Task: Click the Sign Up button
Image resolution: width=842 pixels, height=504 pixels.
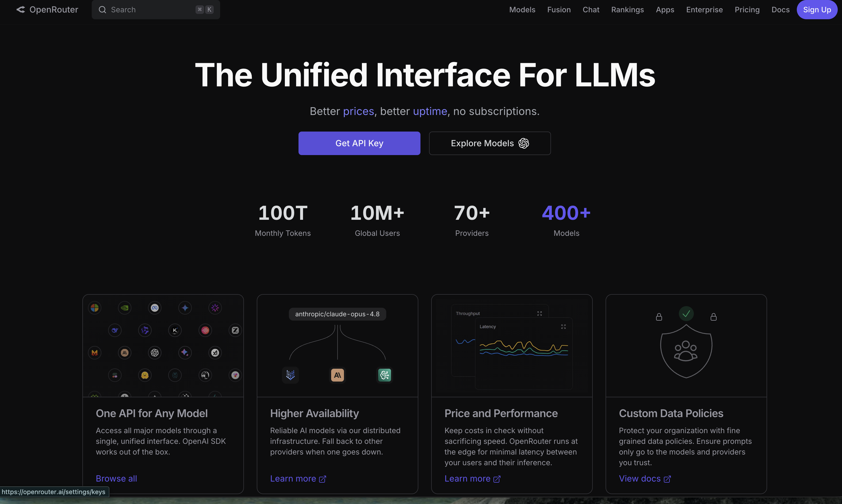Action: pos(817,10)
